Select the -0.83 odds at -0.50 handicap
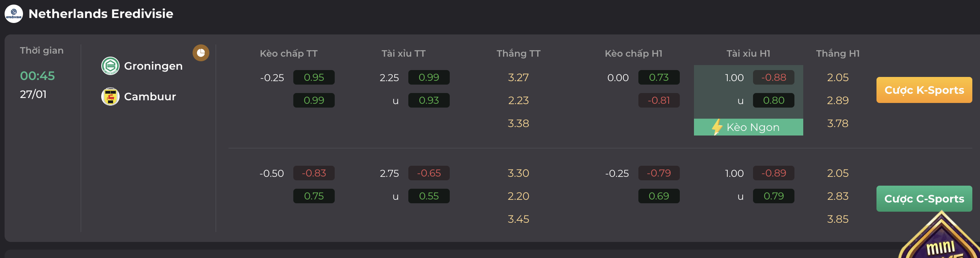Image resolution: width=980 pixels, height=258 pixels. tap(314, 173)
